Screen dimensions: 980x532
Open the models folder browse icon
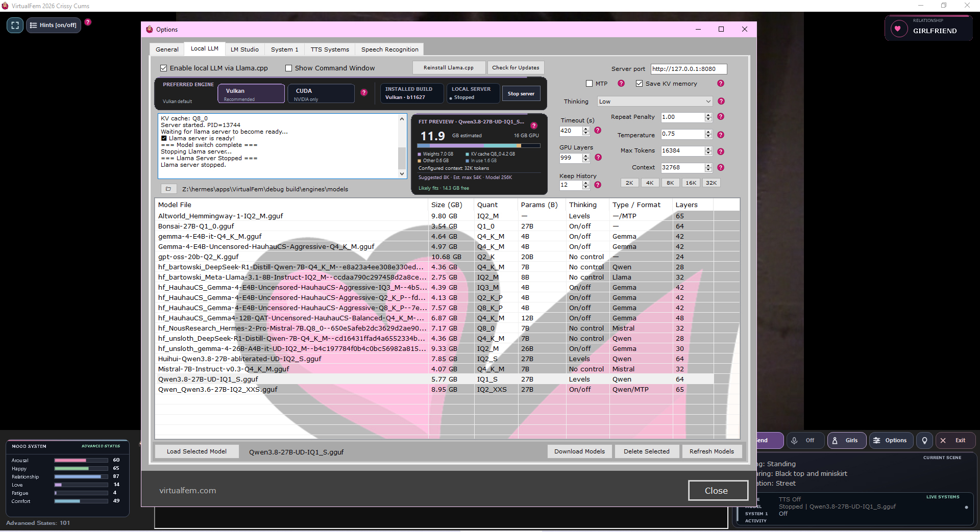coord(168,189)
